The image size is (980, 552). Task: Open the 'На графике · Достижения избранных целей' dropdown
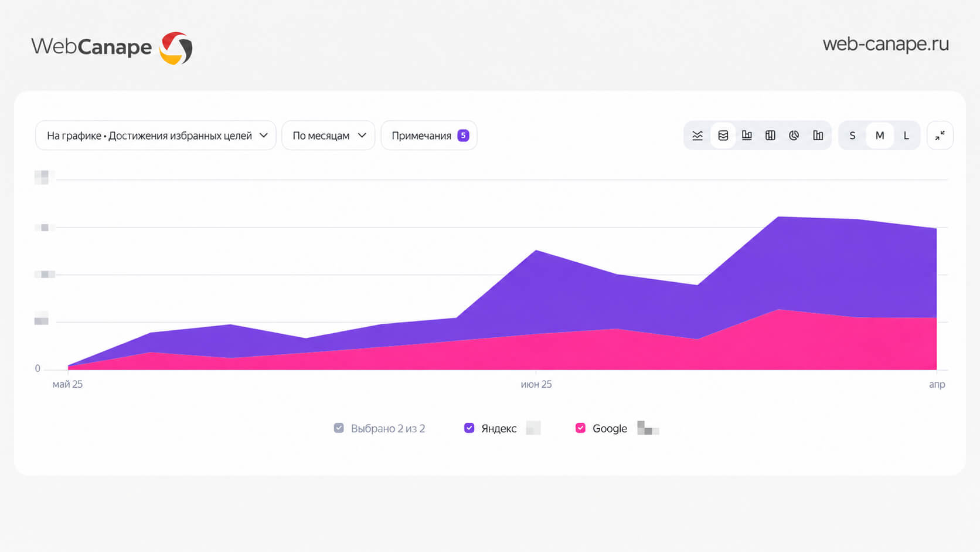pos(156,136)
